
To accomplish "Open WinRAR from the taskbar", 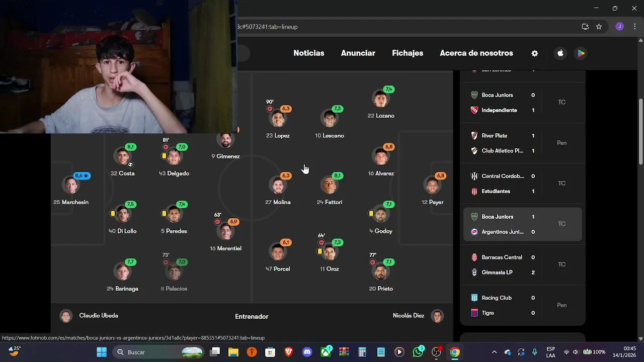I will click(344, 352).
